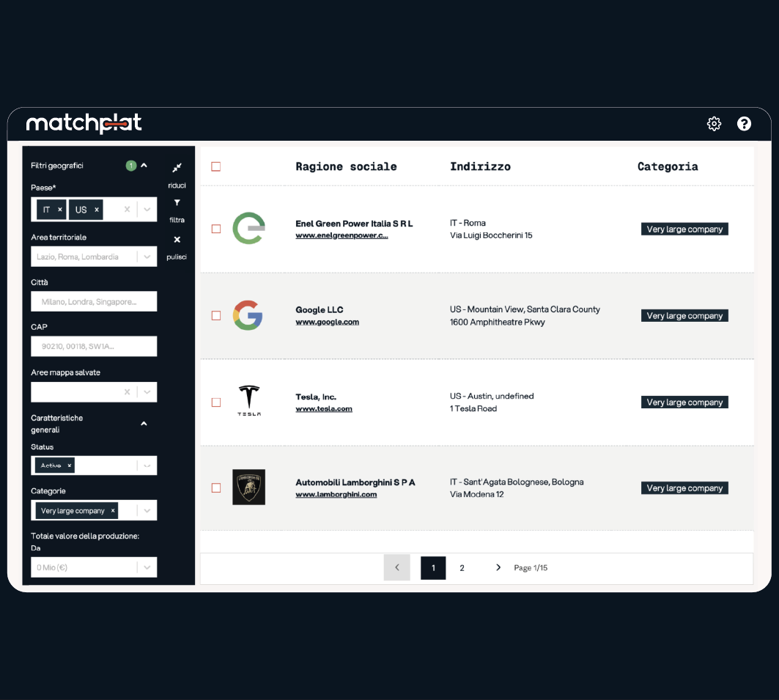Open the www.lamborghini.com link
The height and width of the screenshot is (700, 779).
336,495
